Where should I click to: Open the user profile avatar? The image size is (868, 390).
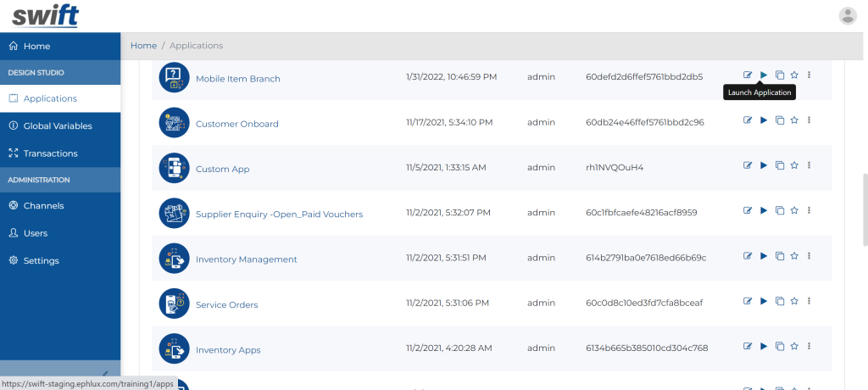[x=848, y=16]
